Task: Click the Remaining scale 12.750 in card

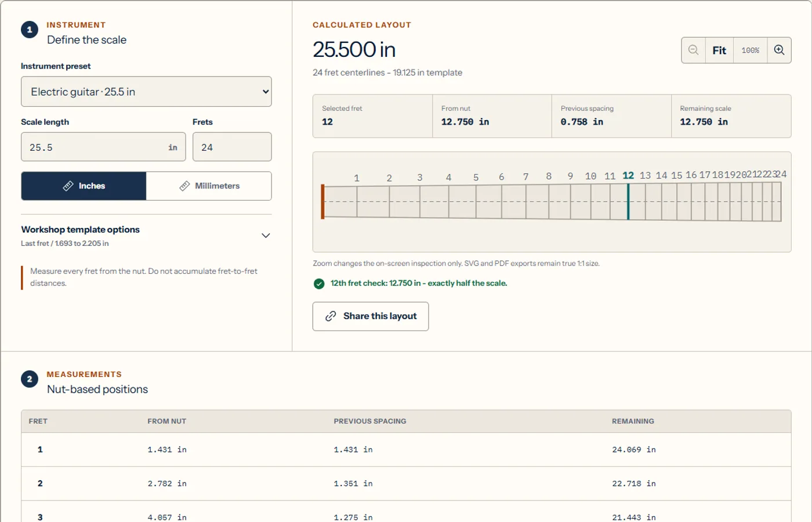Action: 731,116
